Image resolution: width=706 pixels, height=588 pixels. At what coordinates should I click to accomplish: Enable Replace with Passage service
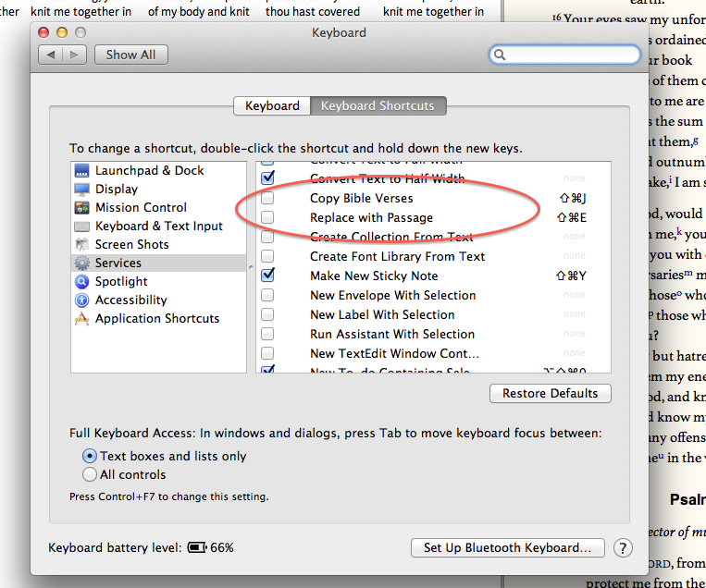[267, 217]
